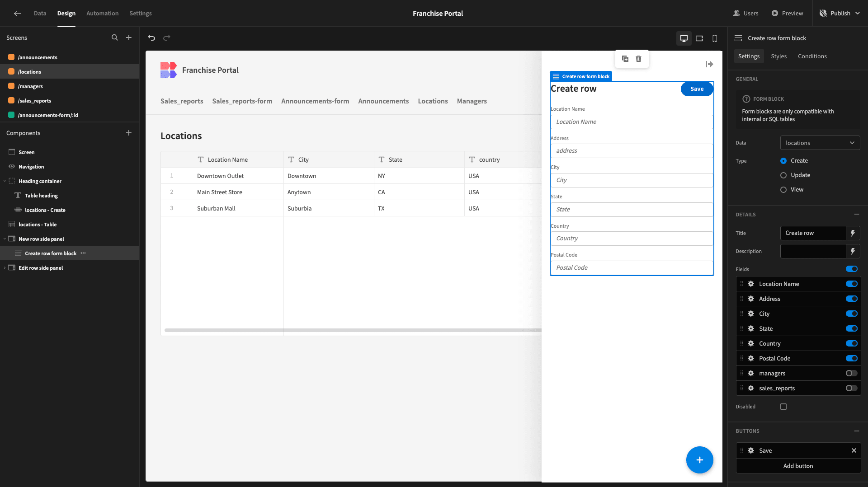868x487 pixels.
Task: Select the Update type radio
Action: coord(783,175)
